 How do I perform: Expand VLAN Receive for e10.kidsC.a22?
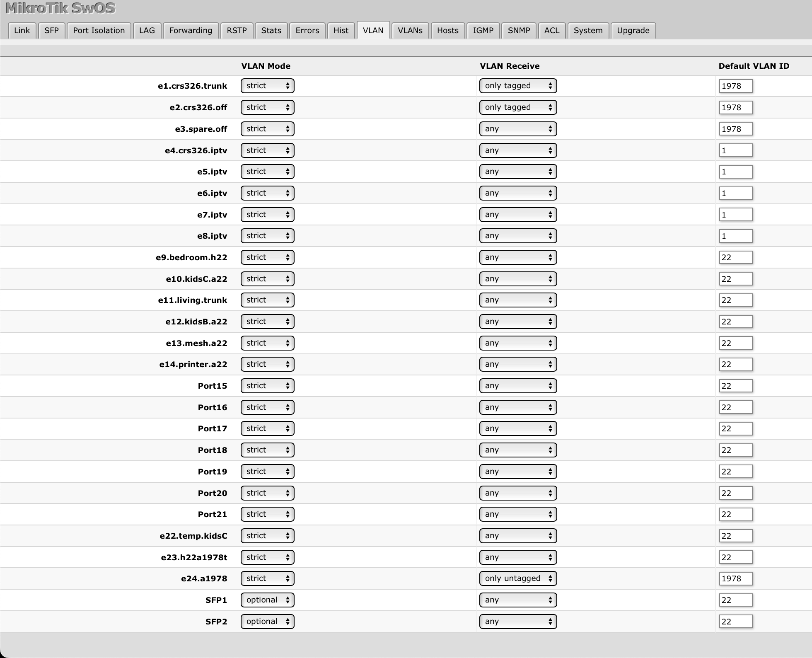tap(518, 279)
